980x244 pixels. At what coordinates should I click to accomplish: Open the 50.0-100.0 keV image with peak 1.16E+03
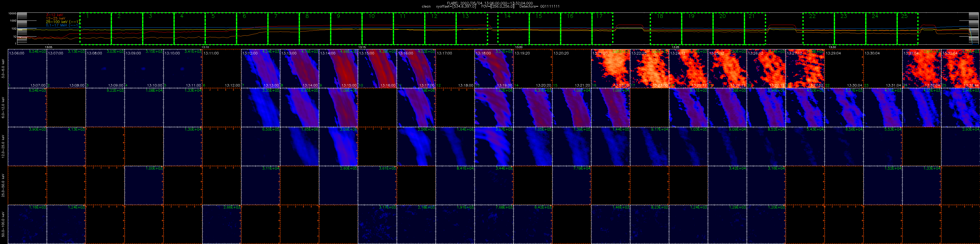point(27,224)
